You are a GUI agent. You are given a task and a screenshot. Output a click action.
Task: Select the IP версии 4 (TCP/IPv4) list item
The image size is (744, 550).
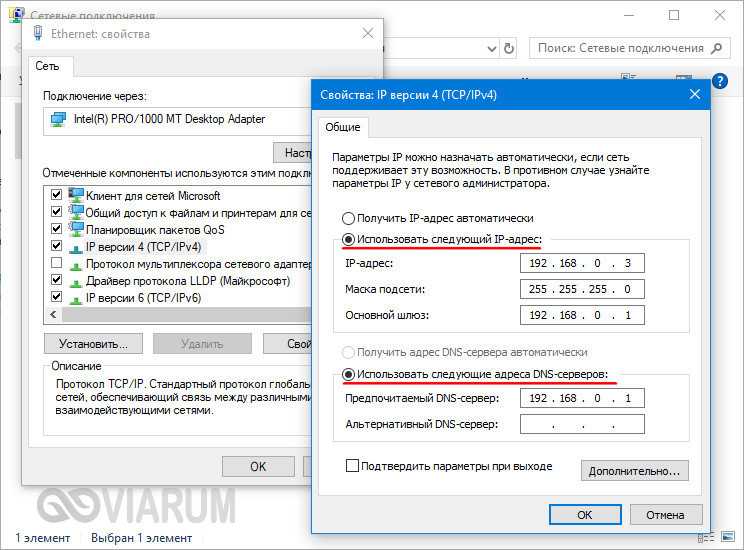pos(143,247)
